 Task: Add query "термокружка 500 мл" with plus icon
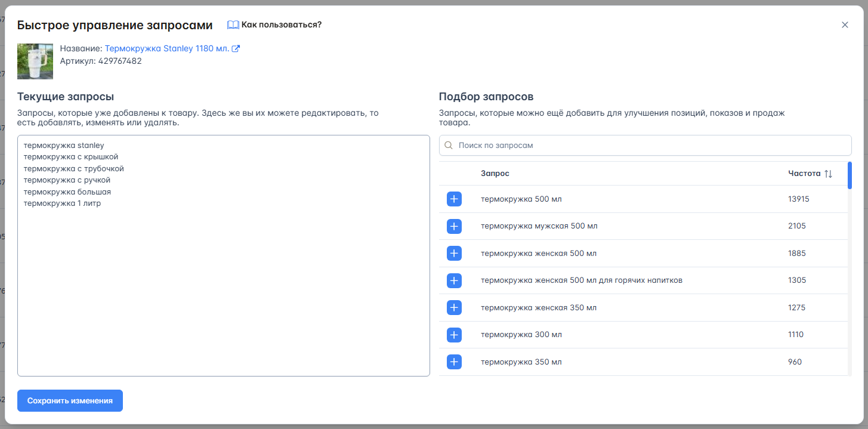click(454, 199)
